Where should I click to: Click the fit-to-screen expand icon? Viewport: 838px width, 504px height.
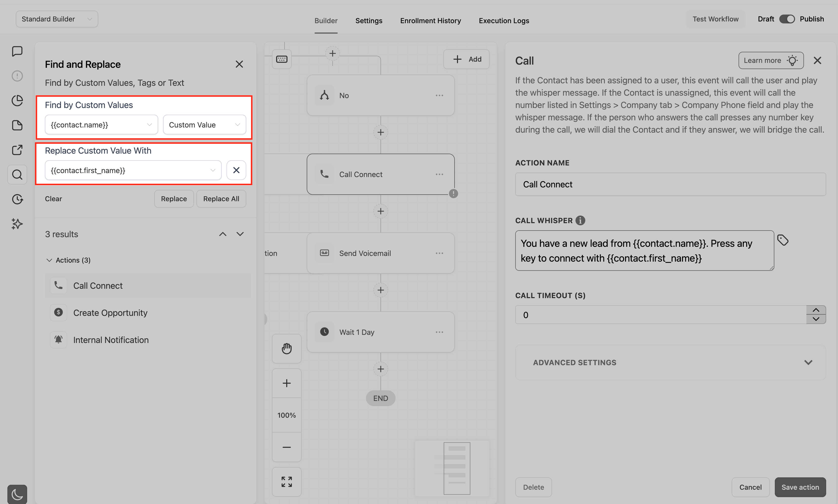point(286,482)
